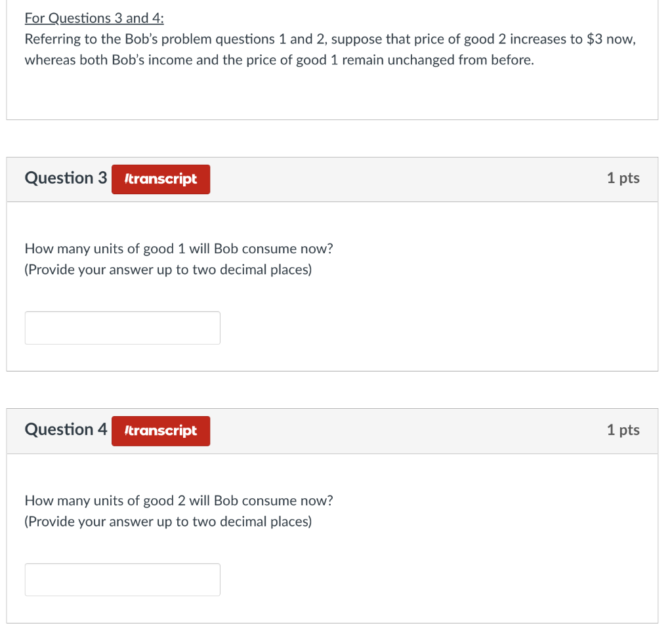Click the Question 4 header title
Image resolution: width=672 pixels, height=634 pixels.
click(66, 430)
